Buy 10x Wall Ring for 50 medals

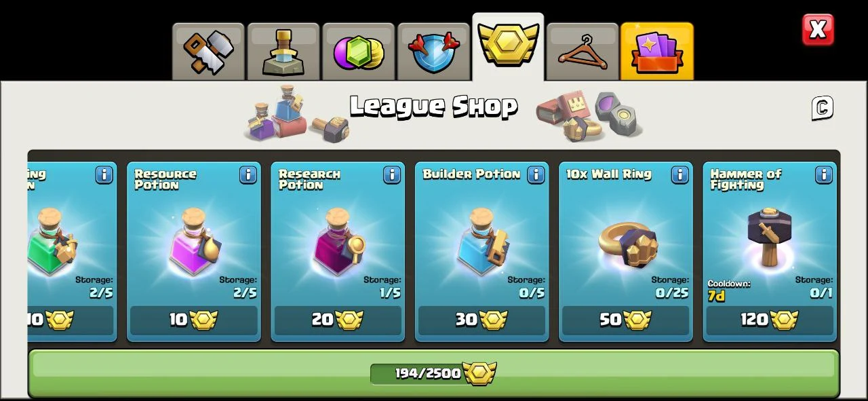tap(626, 320)
